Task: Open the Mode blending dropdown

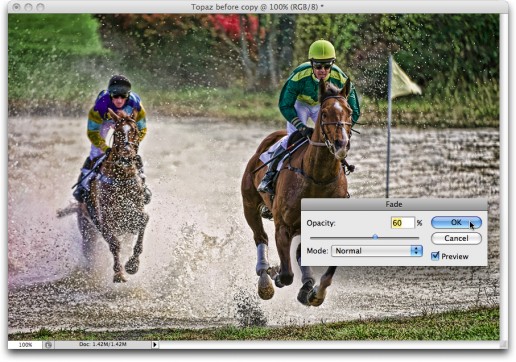Action: (x=377, y=251)
